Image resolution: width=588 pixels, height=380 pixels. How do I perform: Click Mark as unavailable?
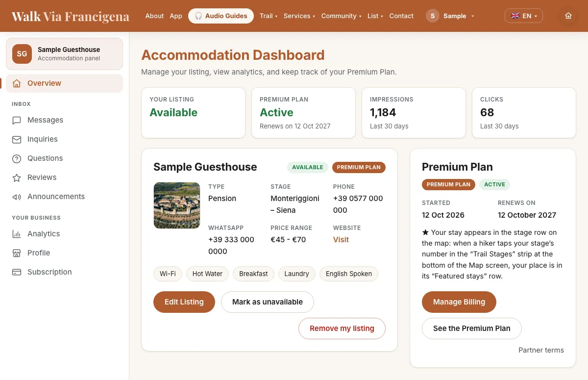coord(268,302)
